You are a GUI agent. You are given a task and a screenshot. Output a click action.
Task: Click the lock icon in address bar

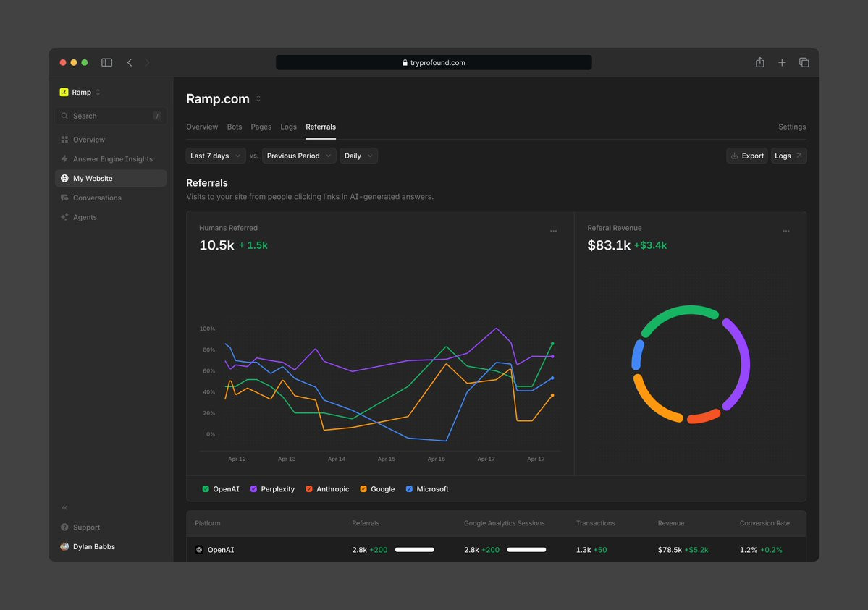click(405, 62)
